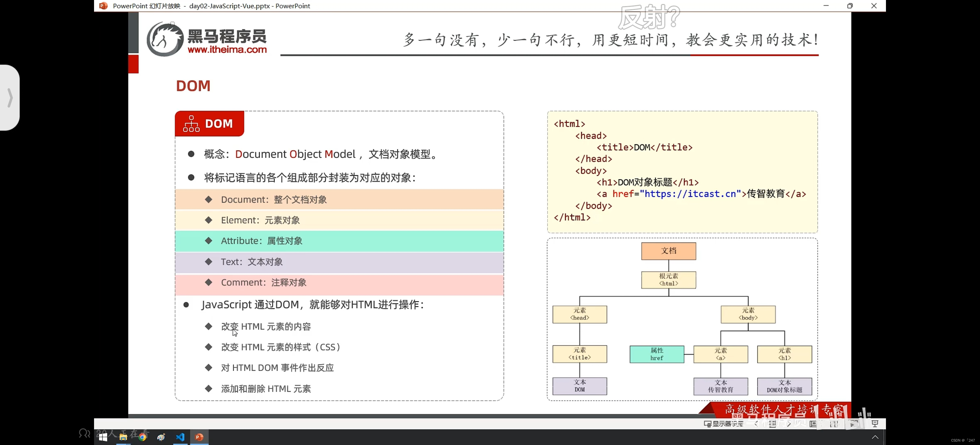Expand the left side drawer arrow
Image resolution: width=980 pixels, height=445 pixels.
[x=10, y=98]
